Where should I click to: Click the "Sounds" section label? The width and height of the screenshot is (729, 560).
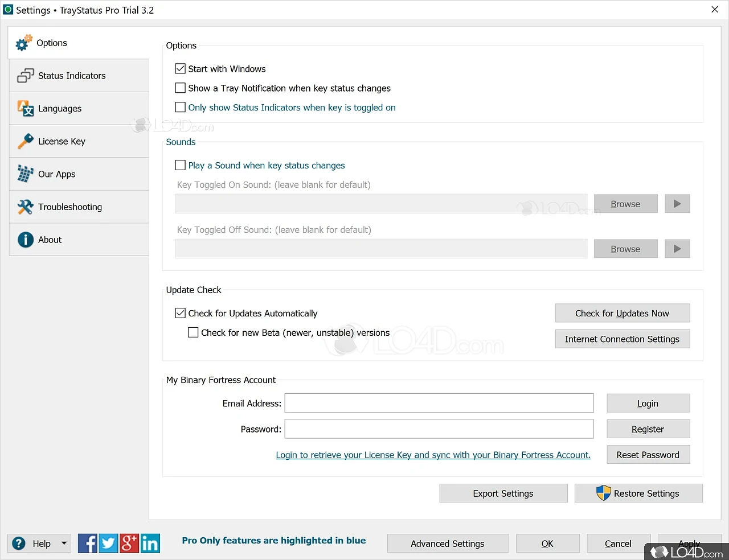181,142
